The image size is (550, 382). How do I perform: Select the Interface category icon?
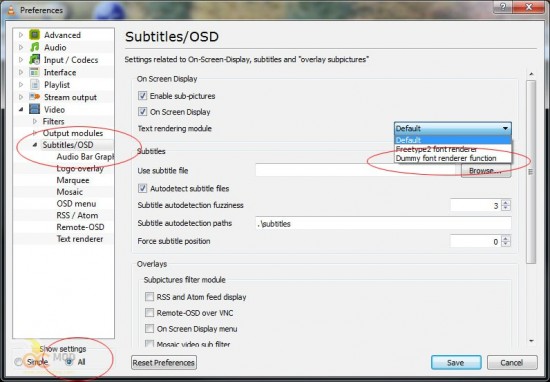coord(34,72)
